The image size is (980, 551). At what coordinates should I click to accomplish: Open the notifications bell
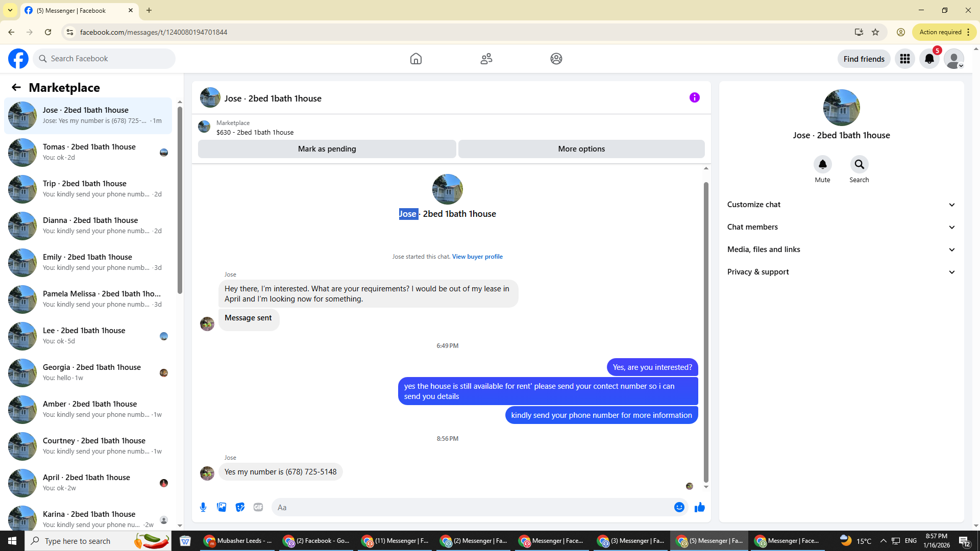(x=929, y=59)
